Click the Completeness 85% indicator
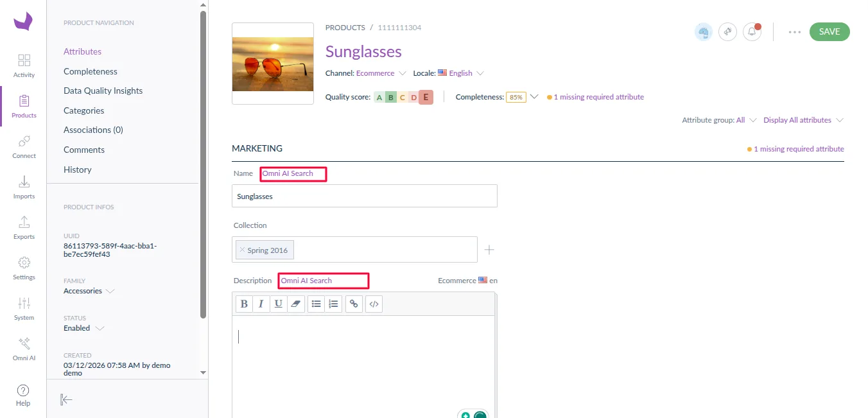This screenshot has height=418, width=868. click(x=517, y=96)
